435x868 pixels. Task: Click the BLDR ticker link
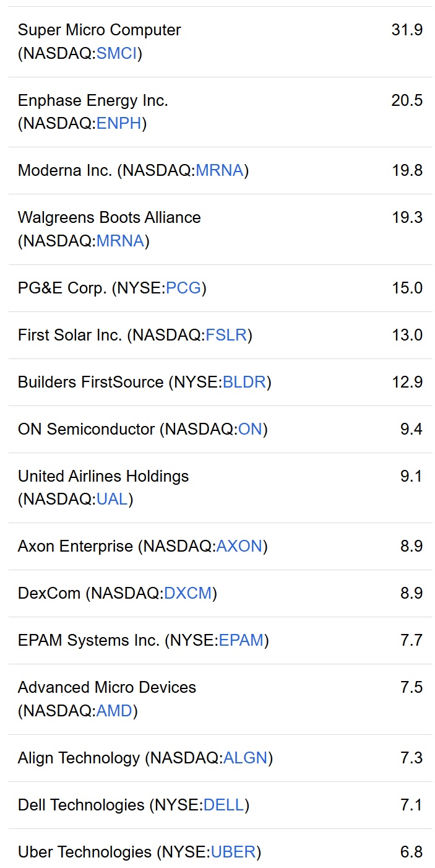[244, 383]
